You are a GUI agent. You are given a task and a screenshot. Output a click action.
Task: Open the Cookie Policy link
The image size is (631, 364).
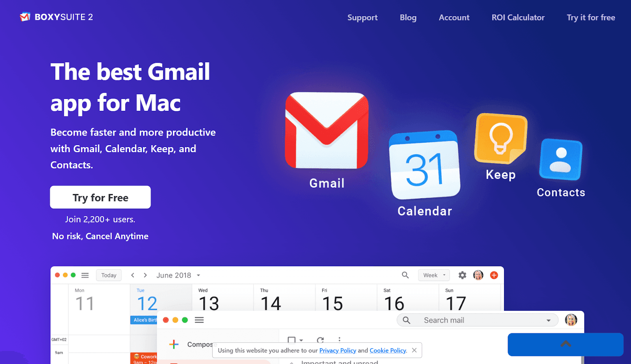coord(388,350)
